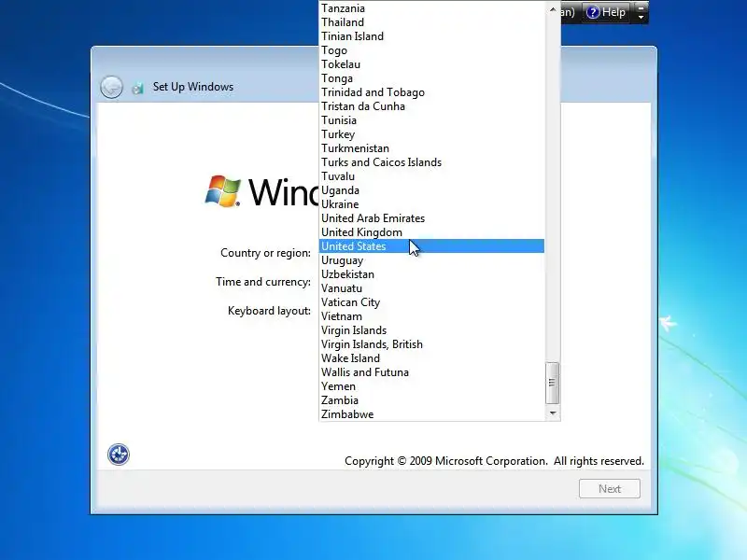The width and height of the screenshot is (747, 560).
Task: Choose Turkey in the country list
Action: pos(431,134)
